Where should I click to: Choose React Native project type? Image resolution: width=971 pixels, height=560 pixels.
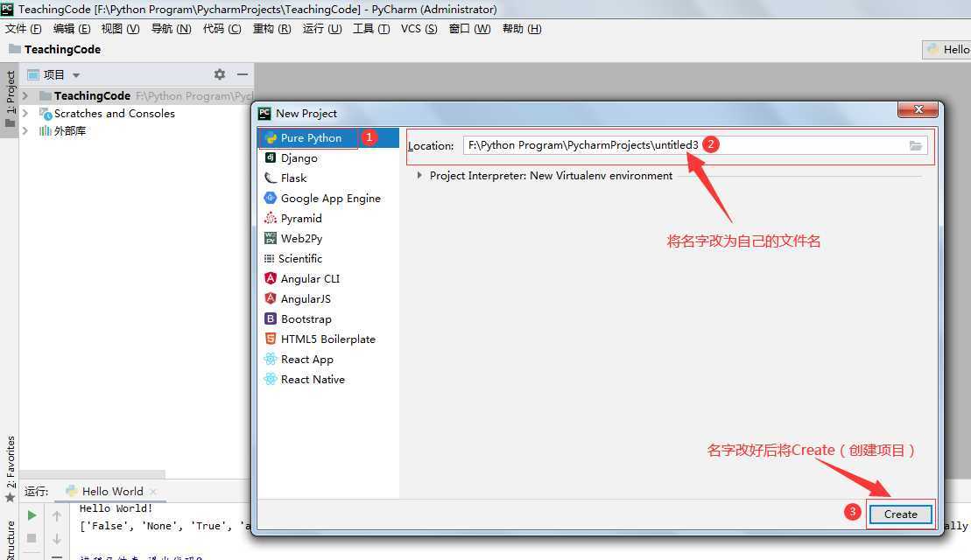[x=312, y=380]
